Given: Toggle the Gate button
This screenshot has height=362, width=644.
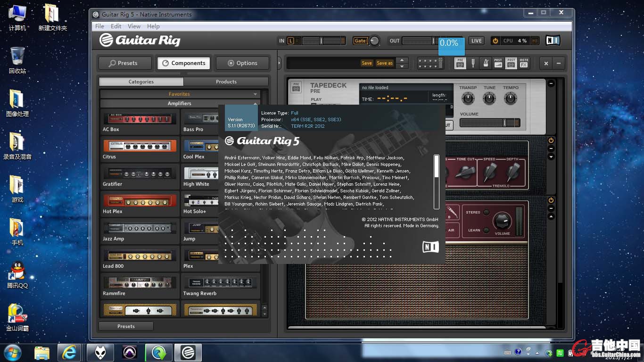Looking at the screenshot, I should (x=360, y=41).
